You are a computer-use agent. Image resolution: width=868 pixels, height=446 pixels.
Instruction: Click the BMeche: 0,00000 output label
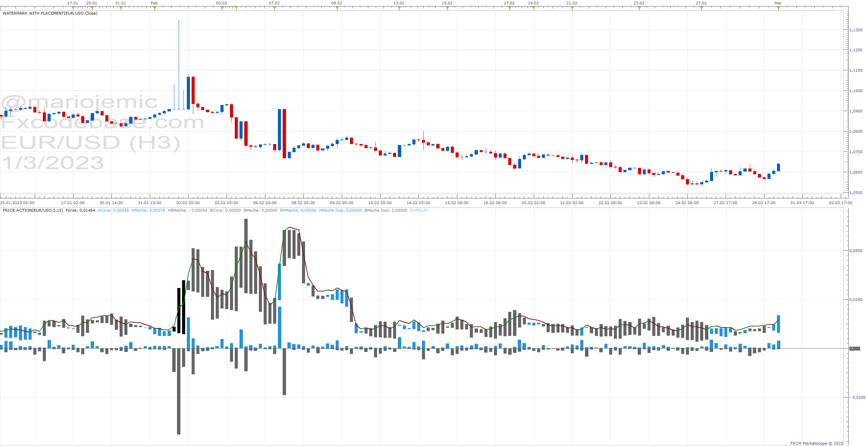coord(260,210)
